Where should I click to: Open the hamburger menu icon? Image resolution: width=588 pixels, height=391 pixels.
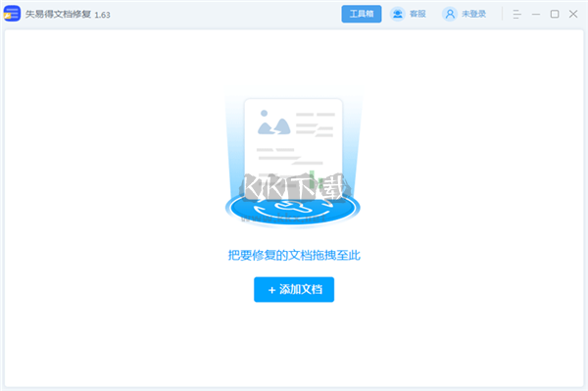click(516, 15)
